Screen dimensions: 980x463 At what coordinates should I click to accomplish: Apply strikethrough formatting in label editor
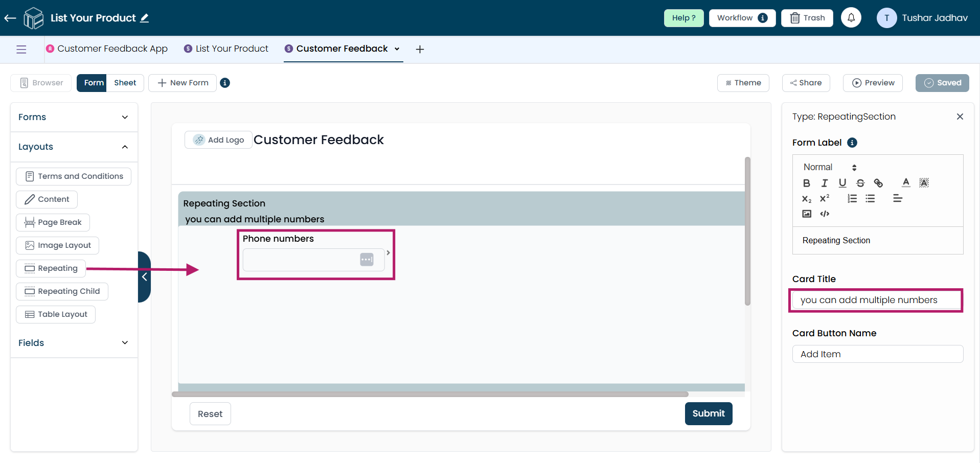coord(860,183)
